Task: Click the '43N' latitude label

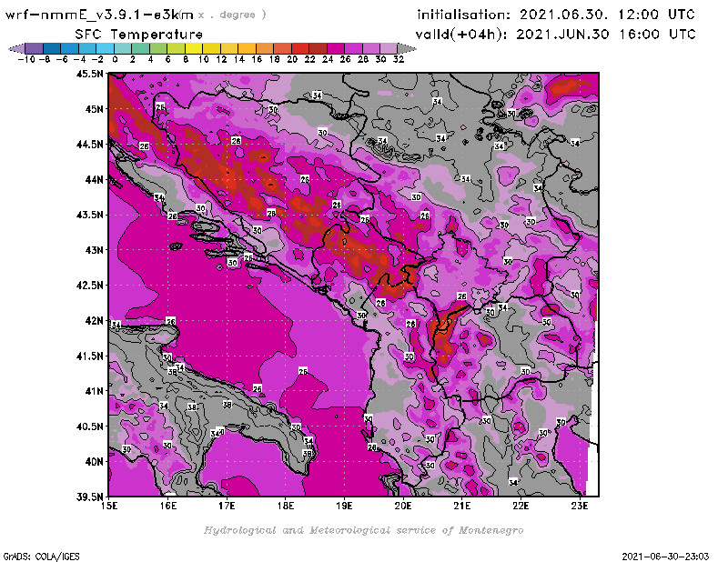Action: (x=94, y=250)
